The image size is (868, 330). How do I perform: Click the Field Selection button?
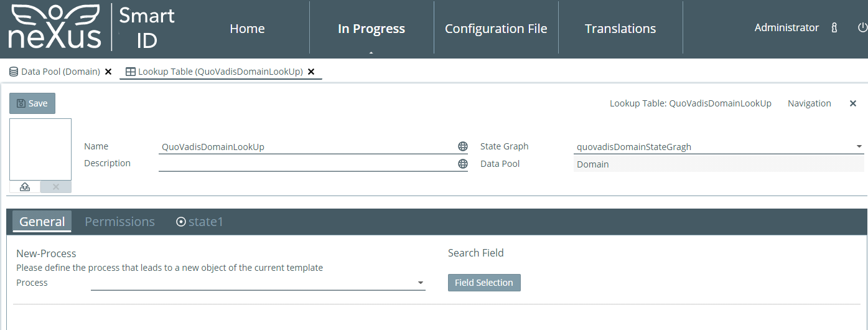pyautogui.click(x=483, y=283)
